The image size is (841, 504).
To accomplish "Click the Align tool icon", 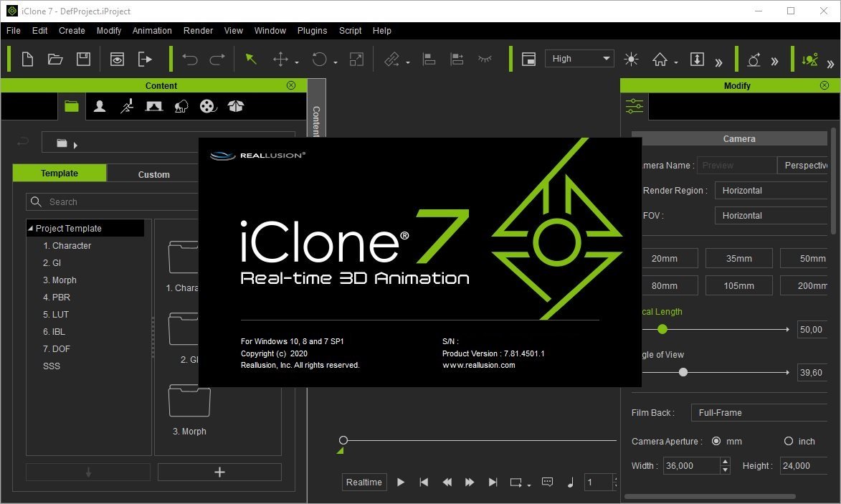I will tap(429, 59).
